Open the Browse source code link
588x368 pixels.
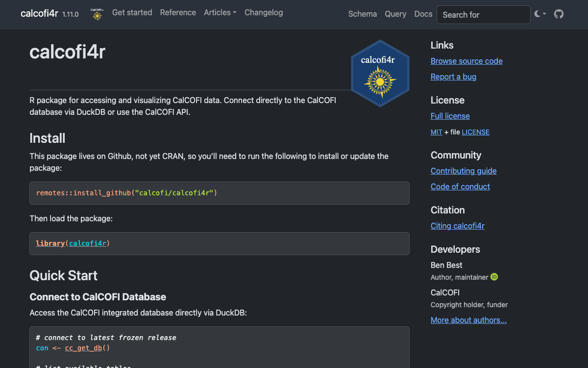466,61
